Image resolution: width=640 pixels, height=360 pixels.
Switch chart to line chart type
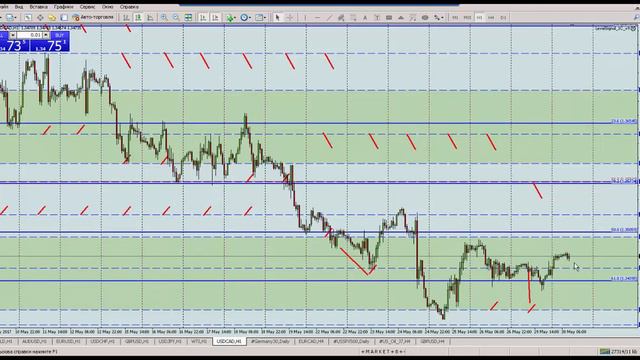pyautogui.click(x=150, y=18)
